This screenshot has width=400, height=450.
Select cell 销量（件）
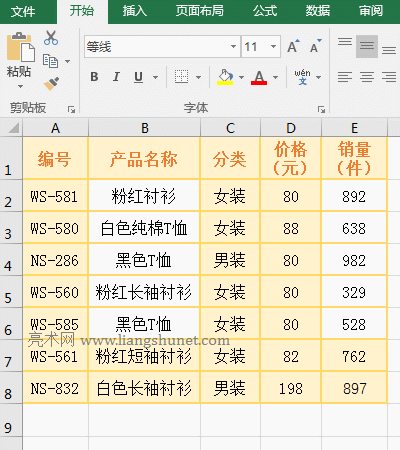click(354, 158)
